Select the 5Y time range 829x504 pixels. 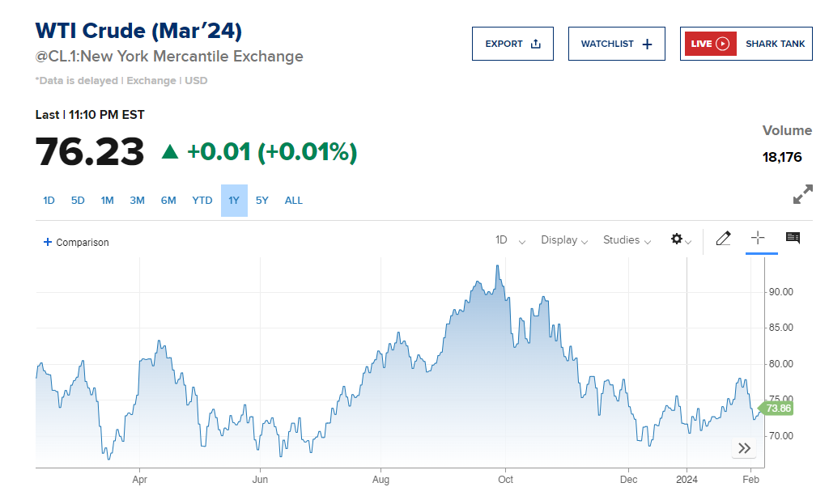pyautogui.click(x=261, y=201)
